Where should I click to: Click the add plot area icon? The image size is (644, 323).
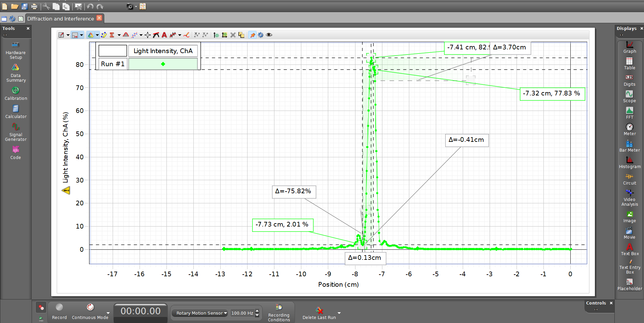(x=224, y=35)
